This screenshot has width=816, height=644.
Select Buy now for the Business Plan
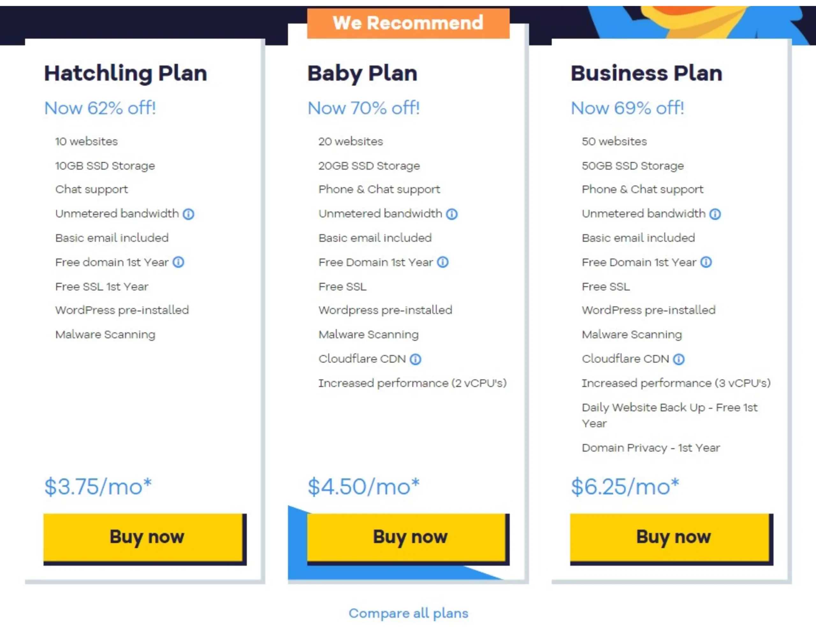coord(672,539)
